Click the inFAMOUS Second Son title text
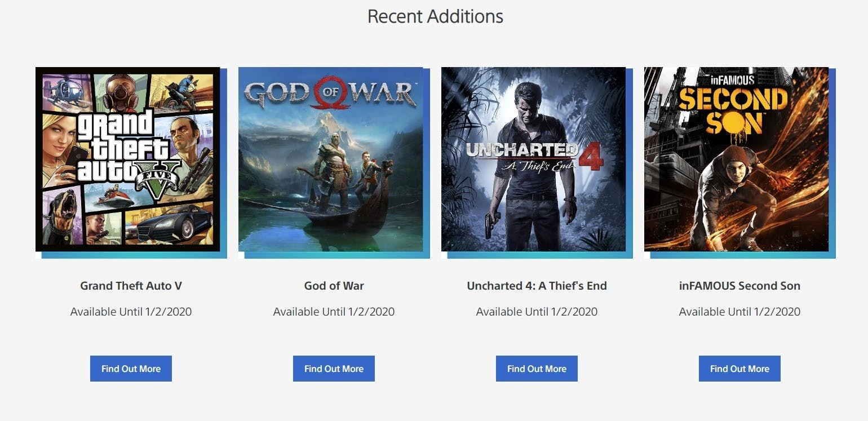This screenshot has height=421, width=868. click(739, 286)
